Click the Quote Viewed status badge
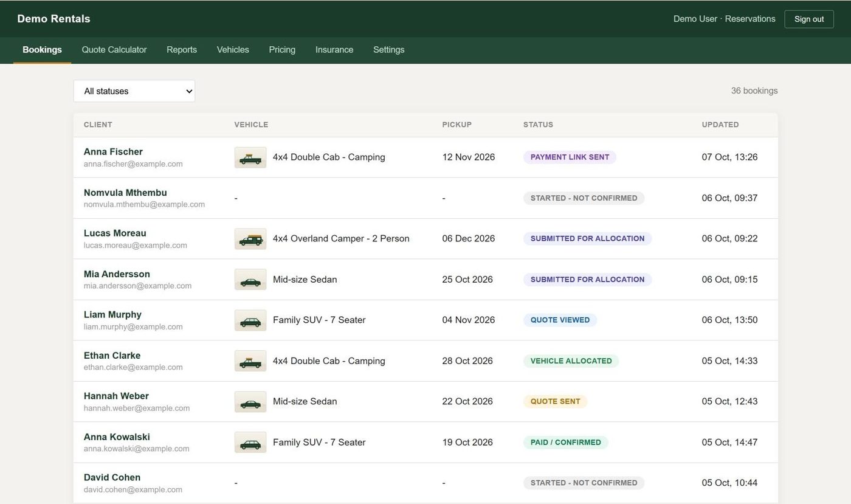This screenshot has height=504, width=851. (560, 320)
